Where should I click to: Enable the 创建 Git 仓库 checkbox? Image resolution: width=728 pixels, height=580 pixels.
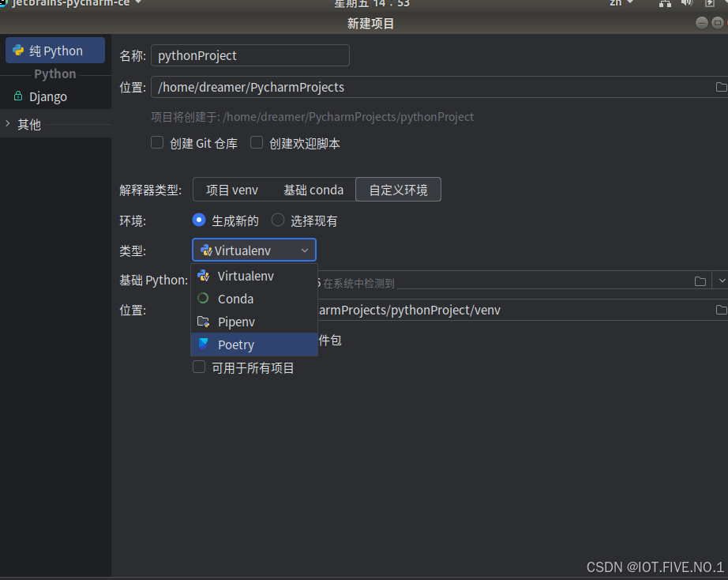tap(157, 143)
